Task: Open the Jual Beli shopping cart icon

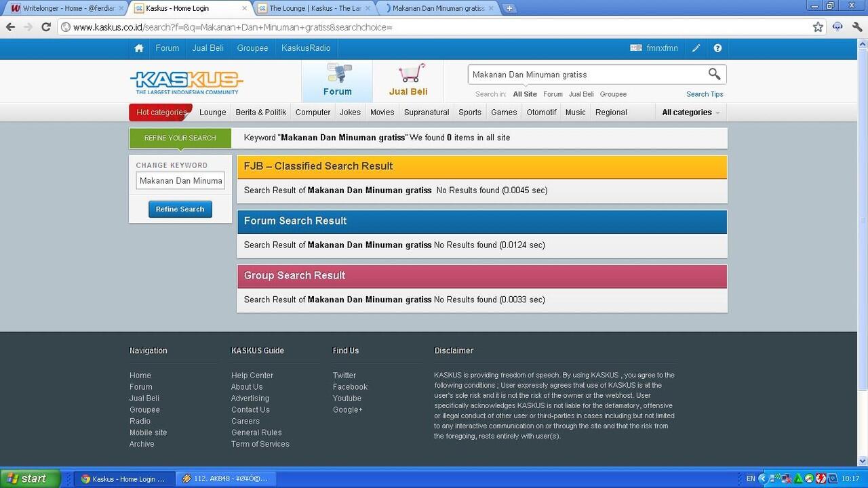Action: pos(408,81)
